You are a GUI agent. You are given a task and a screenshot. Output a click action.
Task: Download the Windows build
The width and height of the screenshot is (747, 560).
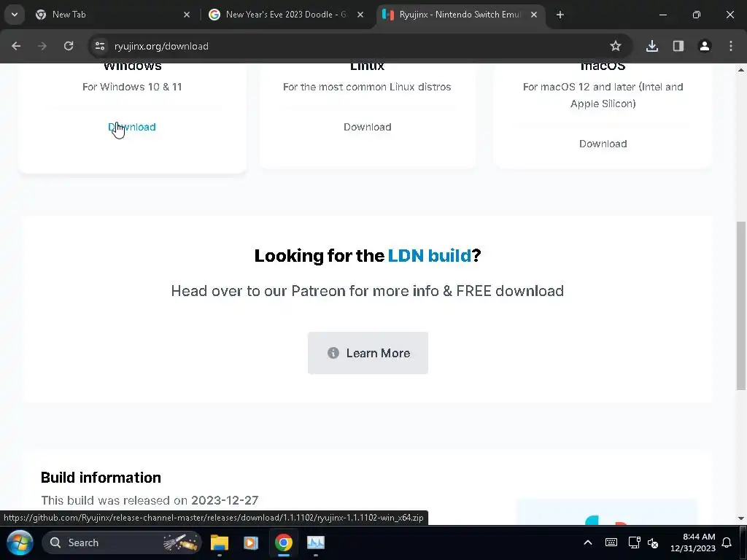pos(132,127)
